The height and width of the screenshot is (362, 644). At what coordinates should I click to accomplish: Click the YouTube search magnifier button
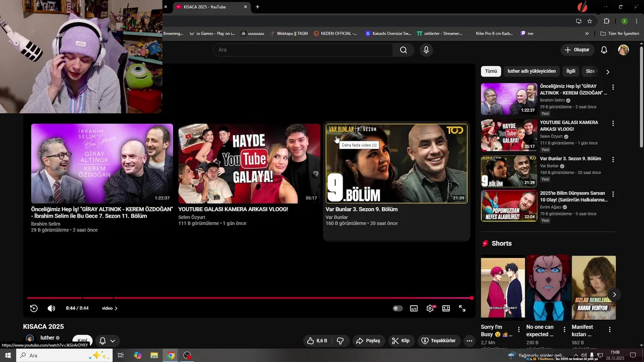(403, 50)
